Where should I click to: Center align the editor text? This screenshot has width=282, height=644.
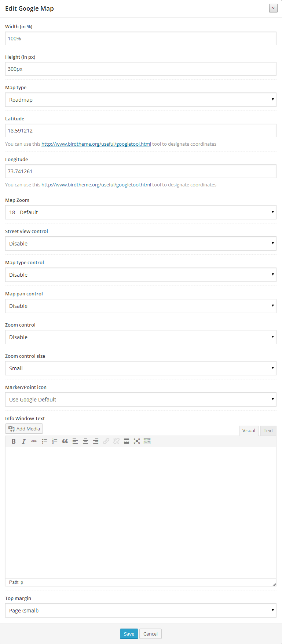tap(85, 441)
